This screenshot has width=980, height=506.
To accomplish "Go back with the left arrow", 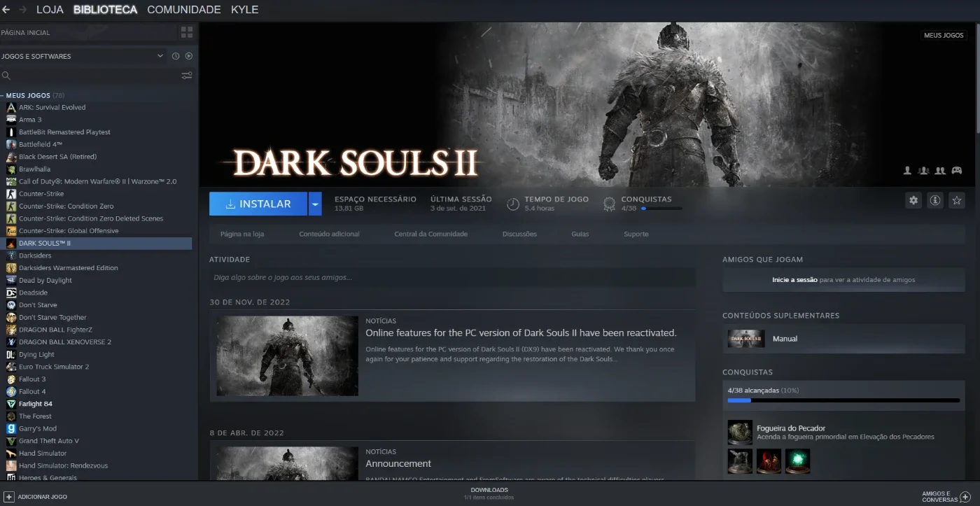I will click(x=6, y=10).
